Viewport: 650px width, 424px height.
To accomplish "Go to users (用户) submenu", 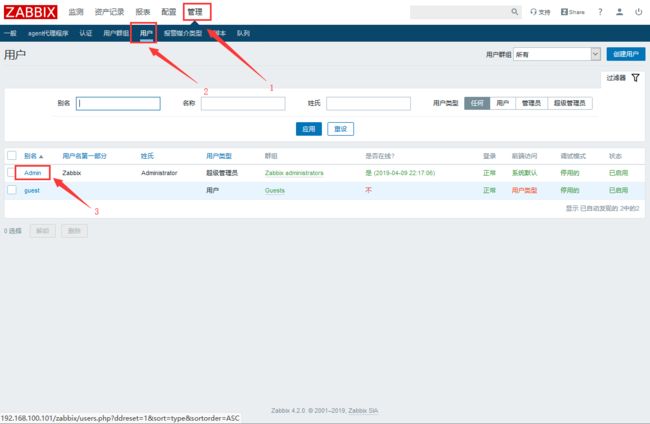I will coord(146,33).
